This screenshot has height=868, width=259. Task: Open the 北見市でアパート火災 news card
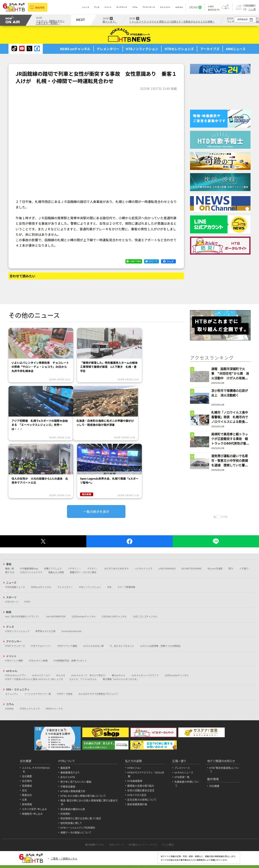coord(41,471)
